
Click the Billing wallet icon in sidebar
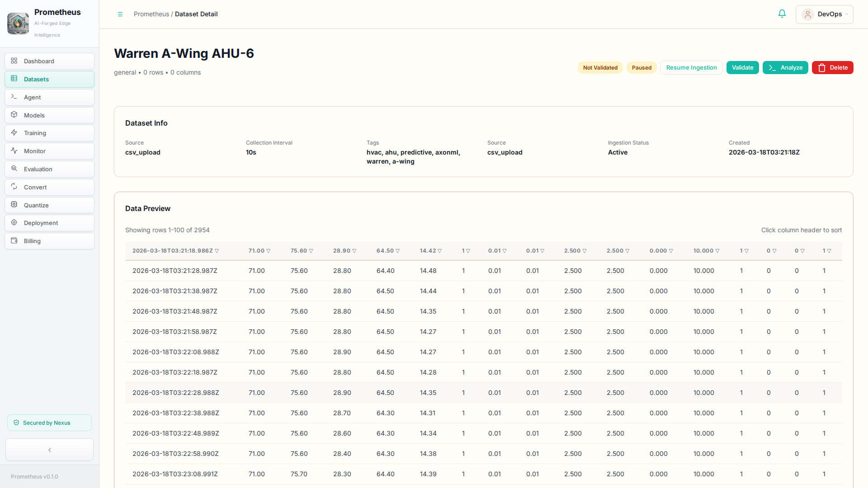14,241
